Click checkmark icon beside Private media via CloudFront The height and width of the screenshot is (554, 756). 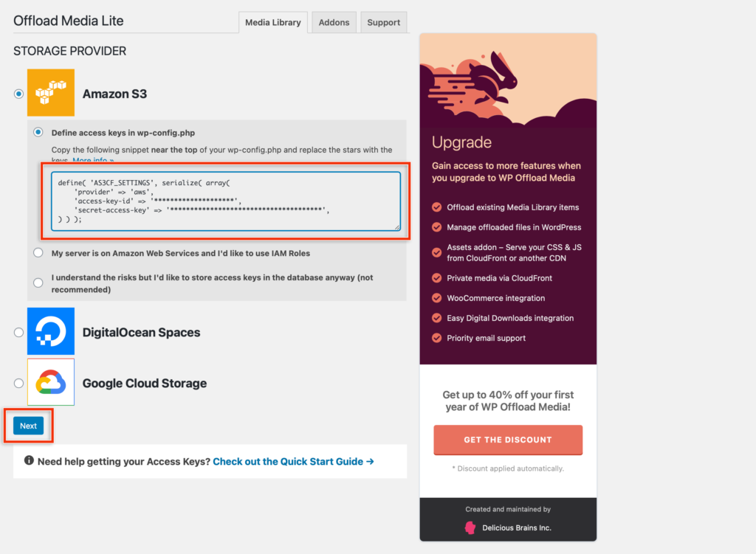[437, 278]
